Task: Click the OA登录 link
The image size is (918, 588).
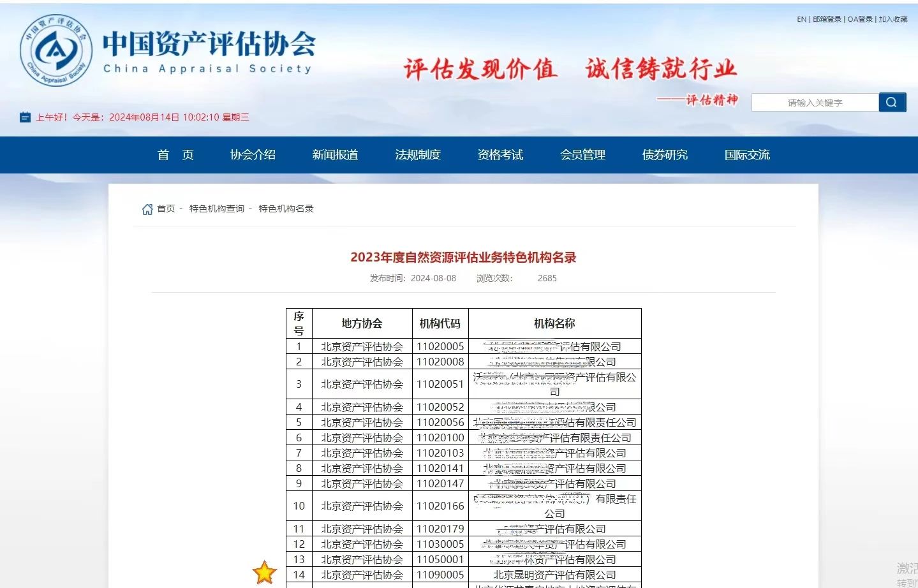Action: (860, 19)
